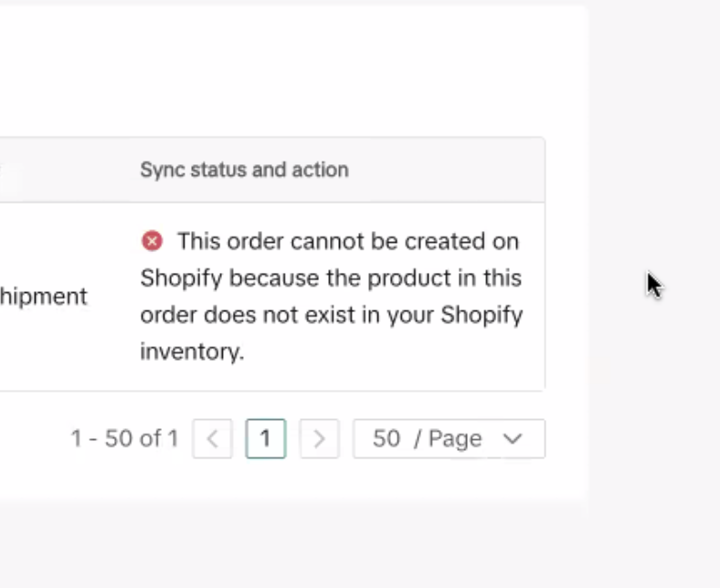Viewport: 720px width, 588px height.
Task: Go to the next page arrow
Action: click(x=319, y=439)
